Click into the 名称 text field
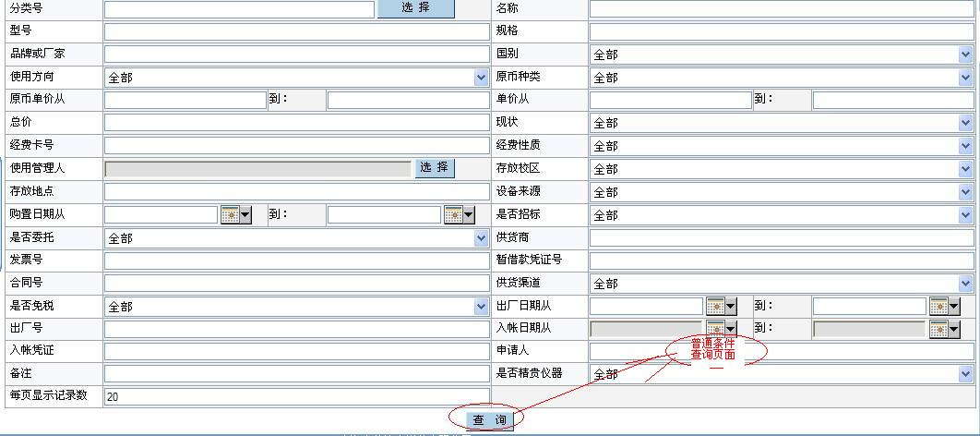 click(x=781, y=9)
